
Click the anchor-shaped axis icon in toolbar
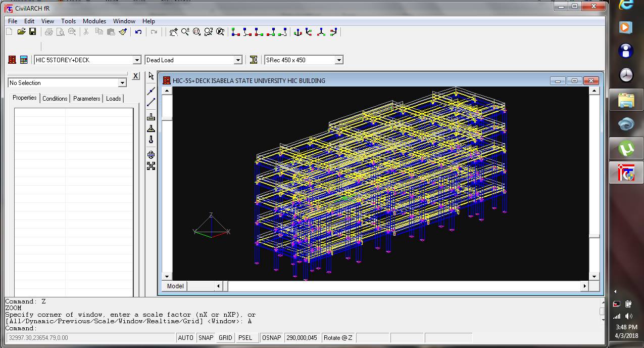coord(298,32)
